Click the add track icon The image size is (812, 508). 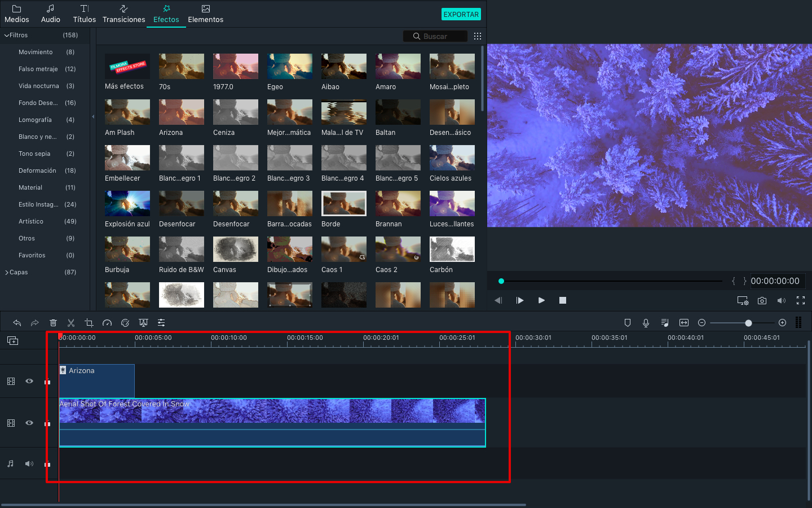coord(12,340)
